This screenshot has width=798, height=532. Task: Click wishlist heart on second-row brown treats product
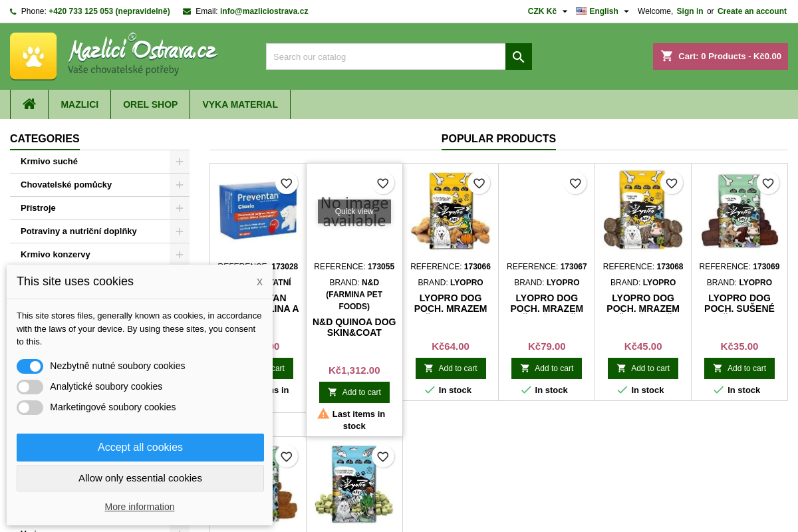point(286,456)
